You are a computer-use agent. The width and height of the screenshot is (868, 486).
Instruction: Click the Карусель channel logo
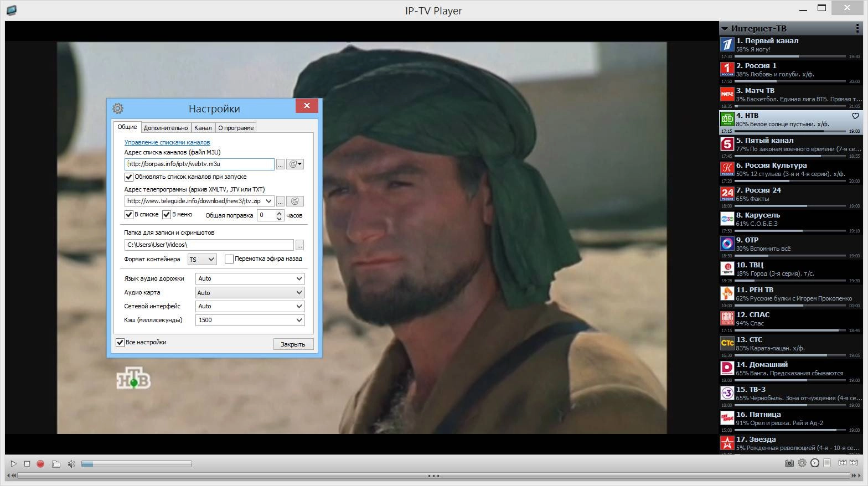pyautogui.click(x=727, y=219)
